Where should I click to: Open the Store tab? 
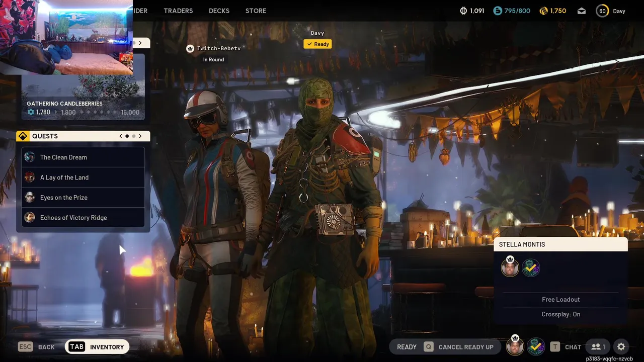[256, 11]
